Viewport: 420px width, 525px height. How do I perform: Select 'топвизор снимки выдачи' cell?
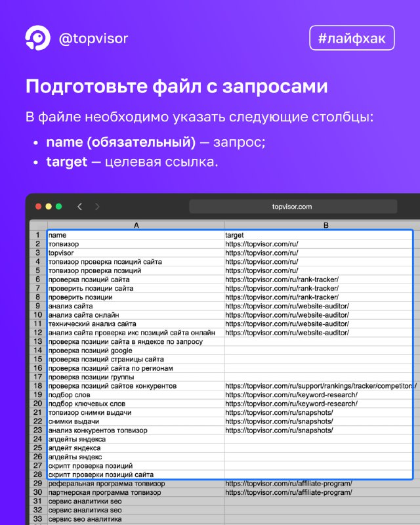(x=136, y=413)
